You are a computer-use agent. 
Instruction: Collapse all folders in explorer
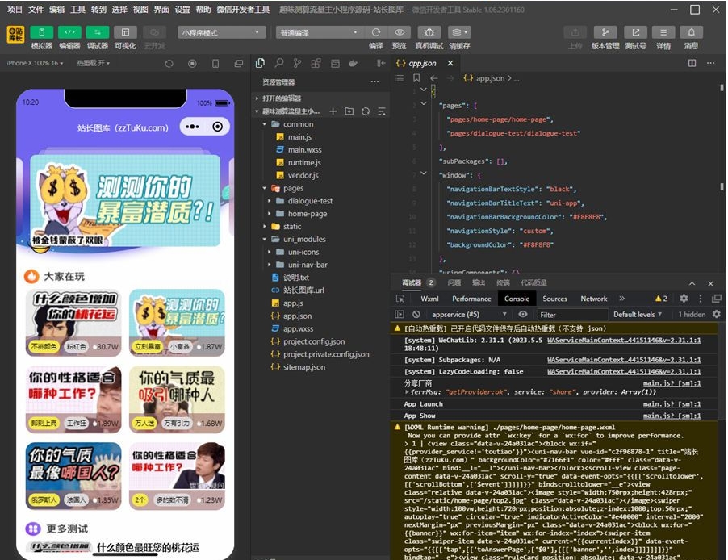[382, 111]
